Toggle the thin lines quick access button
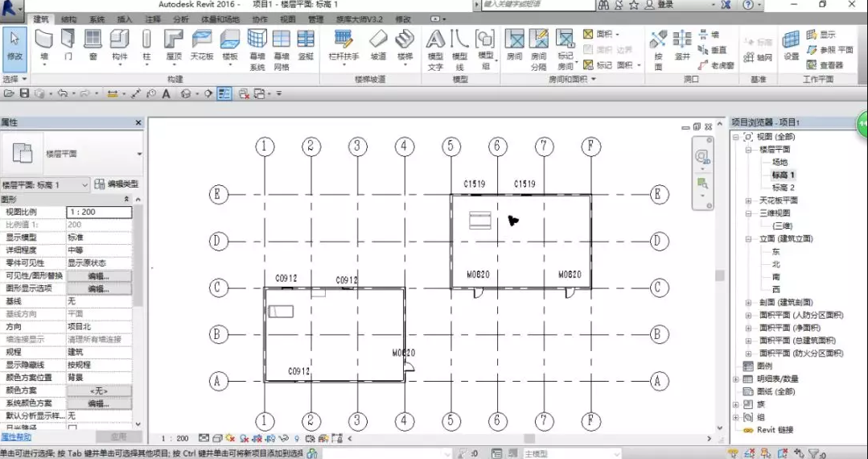This screenshot has height=459, width=868. (x=224, y=93)
